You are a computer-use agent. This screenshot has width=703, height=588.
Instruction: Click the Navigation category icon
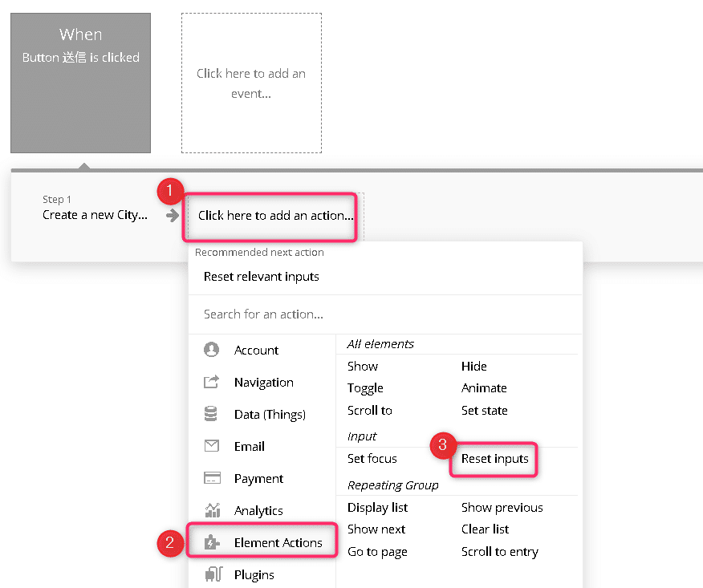click(x=211, y=382)
